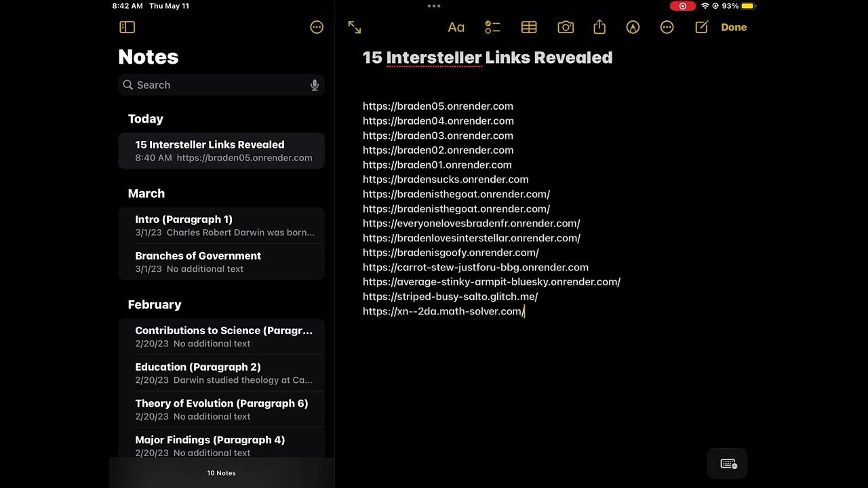The image size is (868, 488).
Task: Click the bradenisgoofy.onrender.com link
Action: tap(451, 253)
